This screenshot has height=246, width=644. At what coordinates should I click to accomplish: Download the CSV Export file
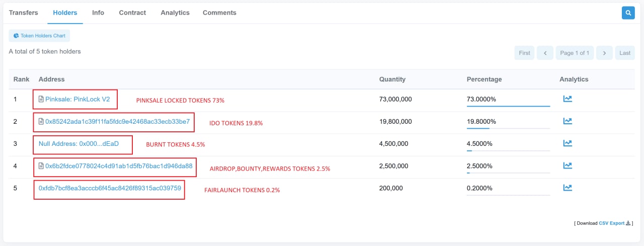tap(611, 223)
